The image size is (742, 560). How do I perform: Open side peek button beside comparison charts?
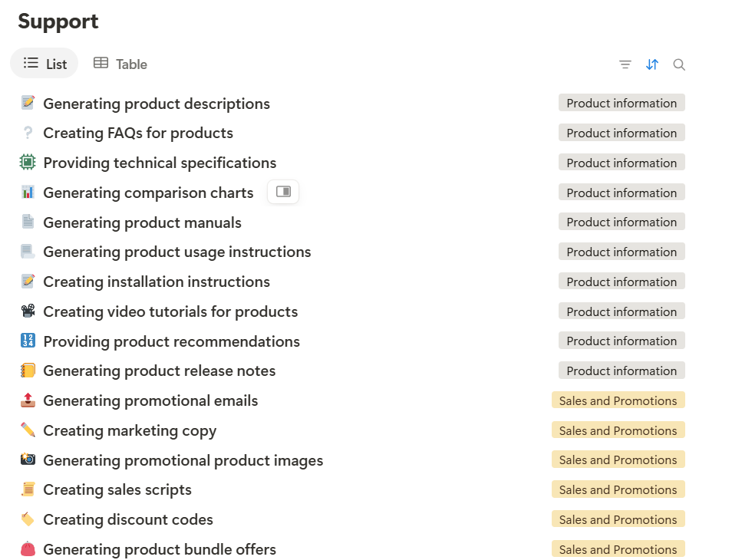click(x=283, y=192)
